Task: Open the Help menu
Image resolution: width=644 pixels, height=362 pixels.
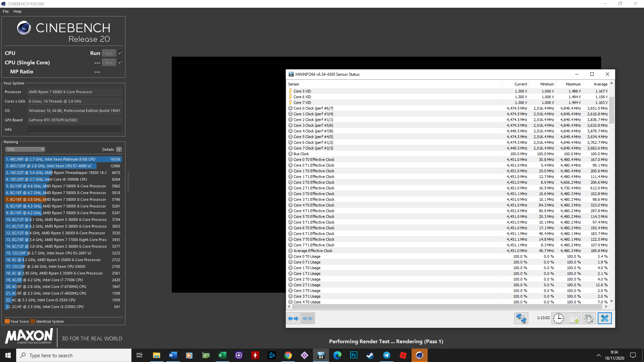Action: coord(17,11)
